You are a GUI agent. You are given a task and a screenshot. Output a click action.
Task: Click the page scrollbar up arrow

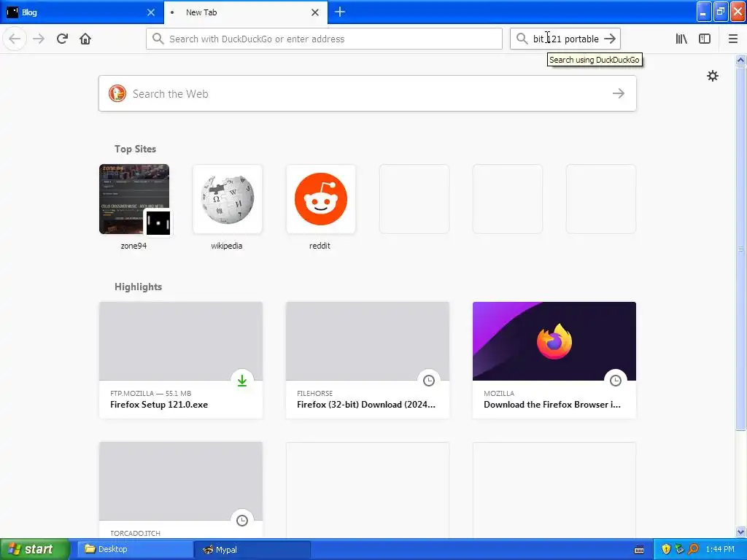(x=740, y=60)
